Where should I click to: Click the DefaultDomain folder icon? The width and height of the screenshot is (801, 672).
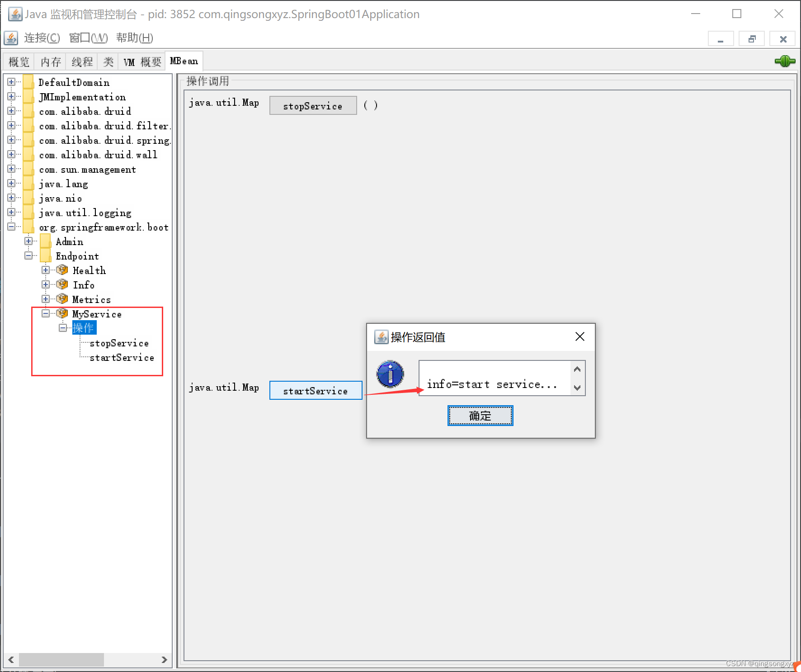point(28,82)
